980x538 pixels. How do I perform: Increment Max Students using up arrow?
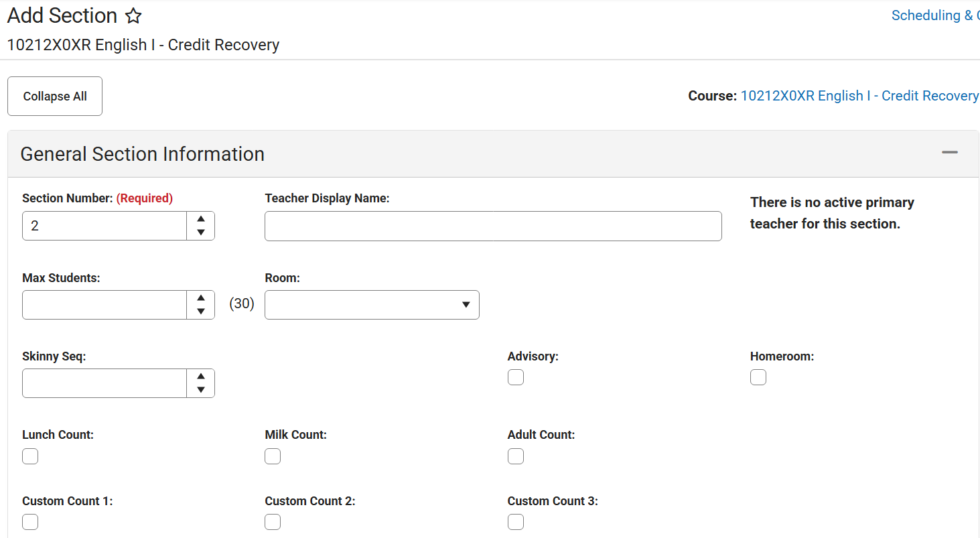(201, 297)
